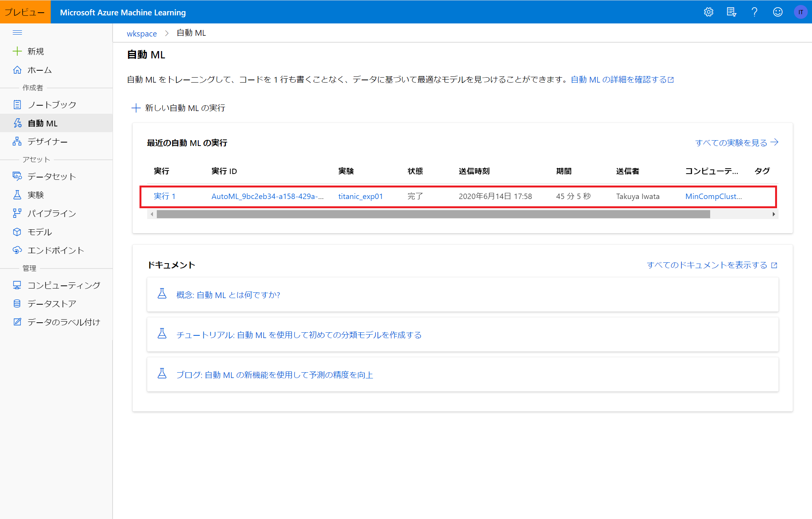Collapse the sidebar with hamburger icon
812x519 pixels.
click(17, 33)
